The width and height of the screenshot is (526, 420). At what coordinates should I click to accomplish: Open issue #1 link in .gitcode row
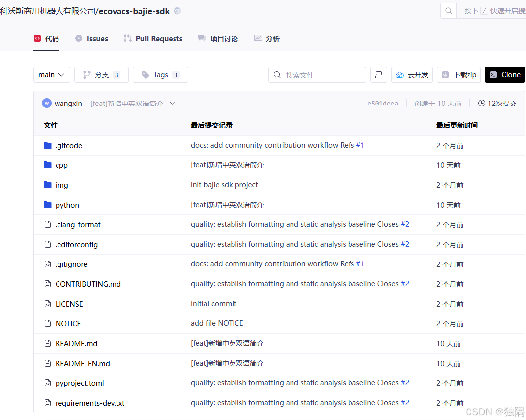click(x=360, y=145)
